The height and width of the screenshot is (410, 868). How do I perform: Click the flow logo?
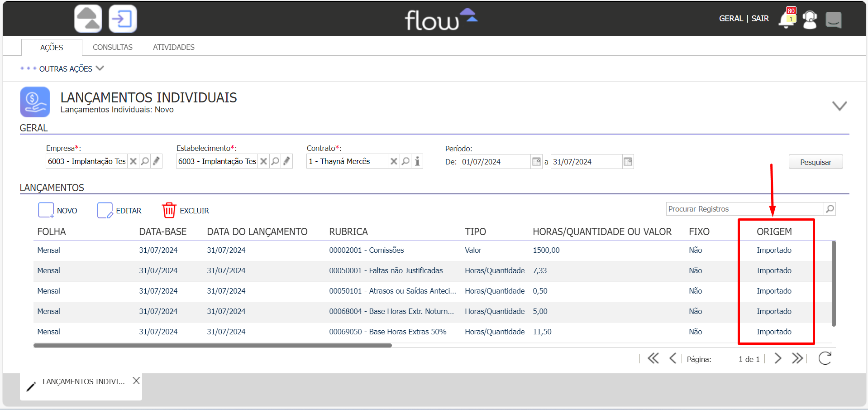(x=441, y=19)
